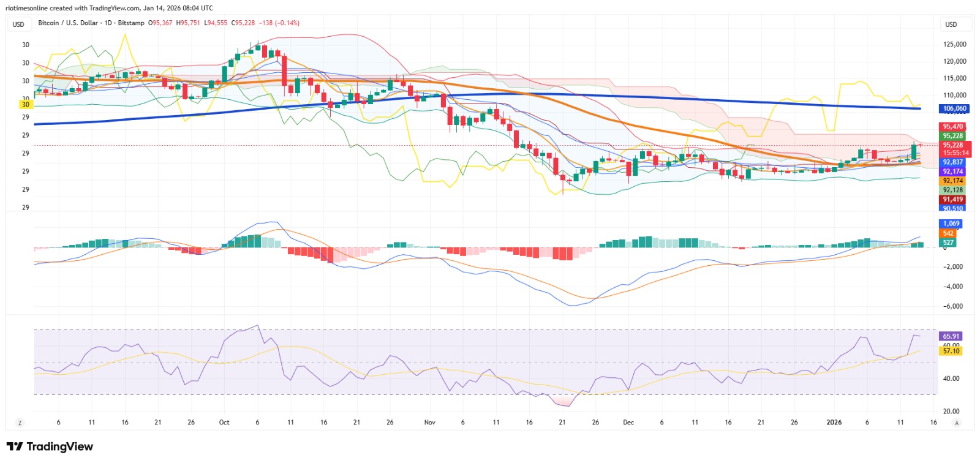
Task: Click the 40.00 RSI scale label
Action: tap(951, 378)
